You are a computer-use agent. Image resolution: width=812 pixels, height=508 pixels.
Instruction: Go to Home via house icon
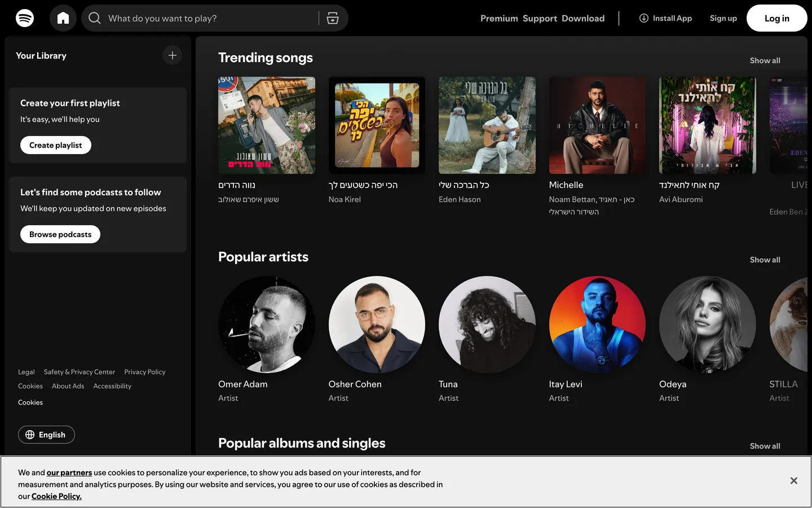click(x=63, y=18)
